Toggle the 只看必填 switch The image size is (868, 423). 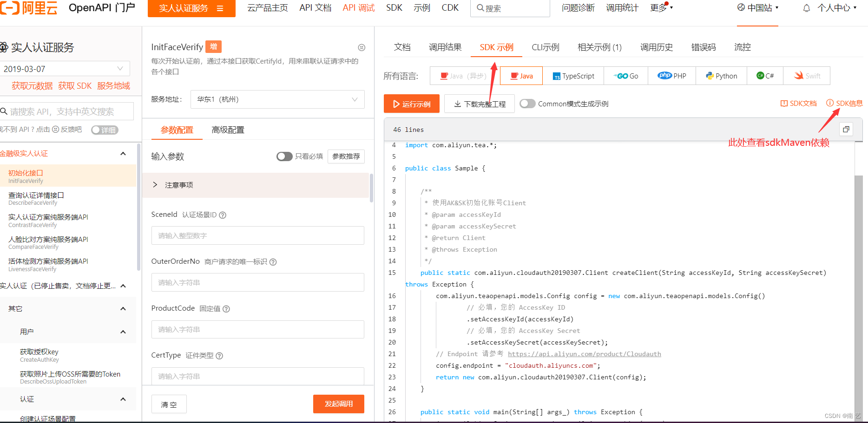pyautogui.click(x=284, y=156)
